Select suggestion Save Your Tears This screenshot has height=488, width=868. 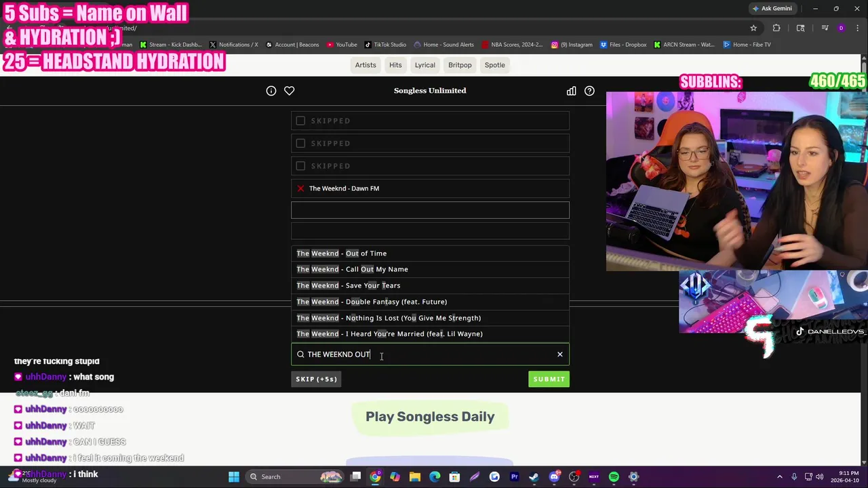coord(430,285)
